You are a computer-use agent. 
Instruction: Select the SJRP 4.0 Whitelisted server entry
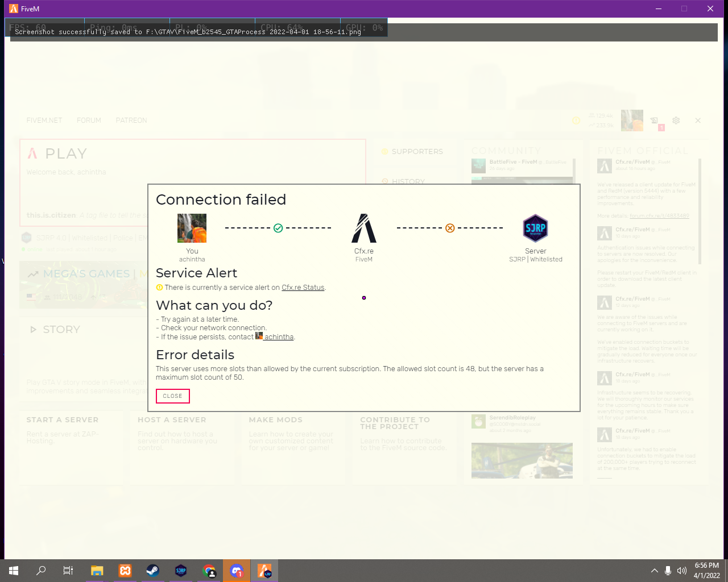84,243
